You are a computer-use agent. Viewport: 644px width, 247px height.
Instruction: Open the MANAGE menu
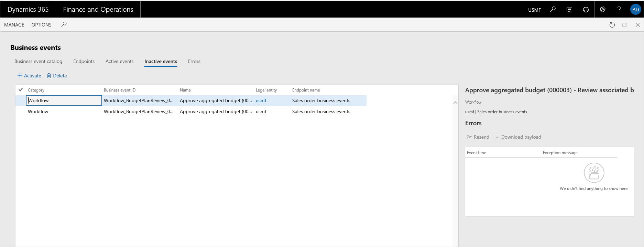14,25
